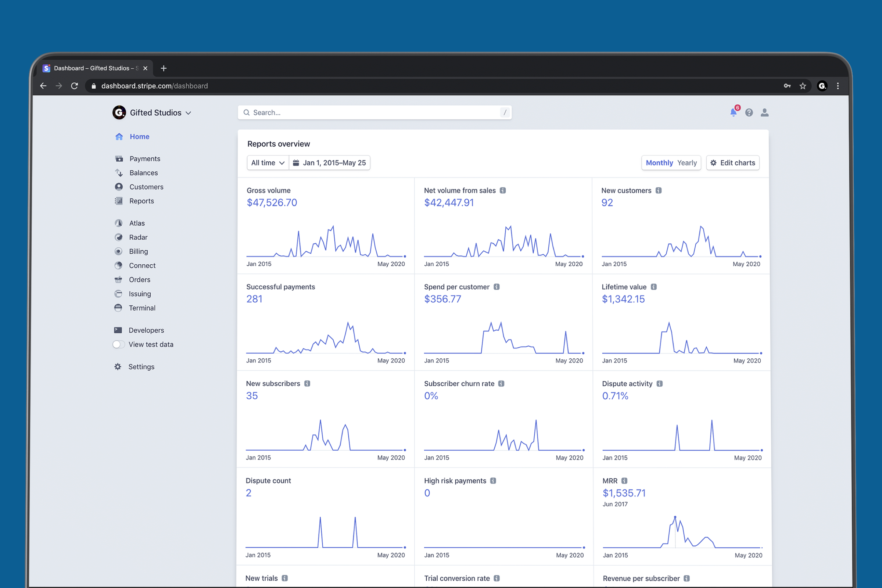This screenshot has height=588, width=882.
Task: Click the info icon beside MRR
Action: 624,481
